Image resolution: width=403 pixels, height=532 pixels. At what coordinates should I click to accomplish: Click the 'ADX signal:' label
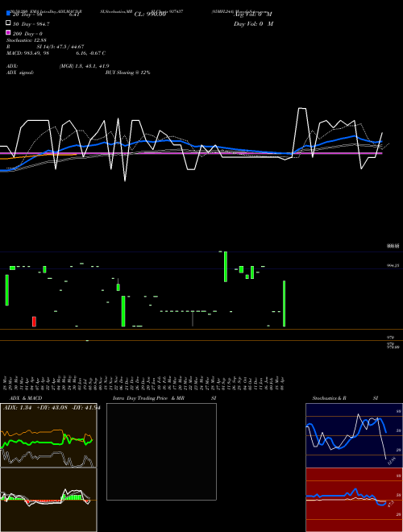coord(20,73)
